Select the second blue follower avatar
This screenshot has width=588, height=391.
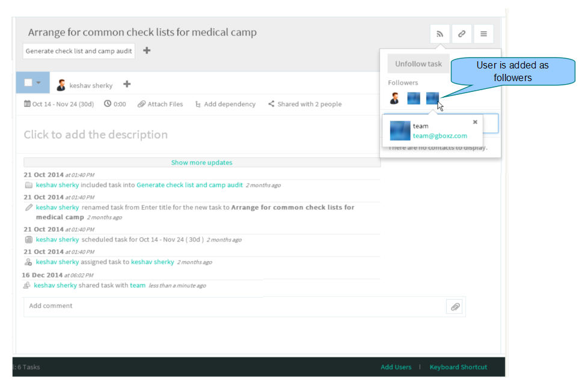click(x=432, y=98)
